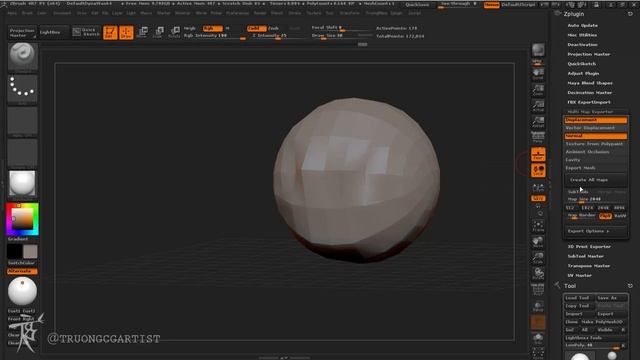Click the Zplugin palette dock icon

630,14
